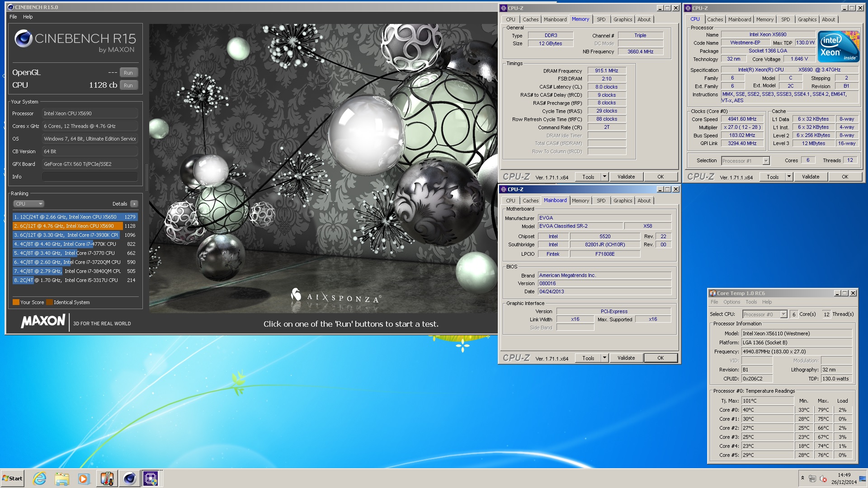Switch to Cinebench taskbar icon
868x488 pixels.
[x=129, y=479]
